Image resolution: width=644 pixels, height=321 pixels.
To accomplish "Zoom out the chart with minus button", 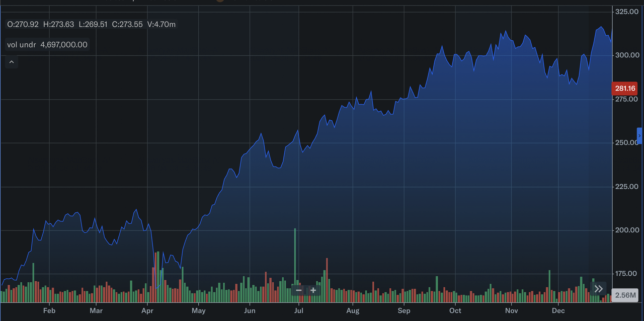I will tap(299, 290).
